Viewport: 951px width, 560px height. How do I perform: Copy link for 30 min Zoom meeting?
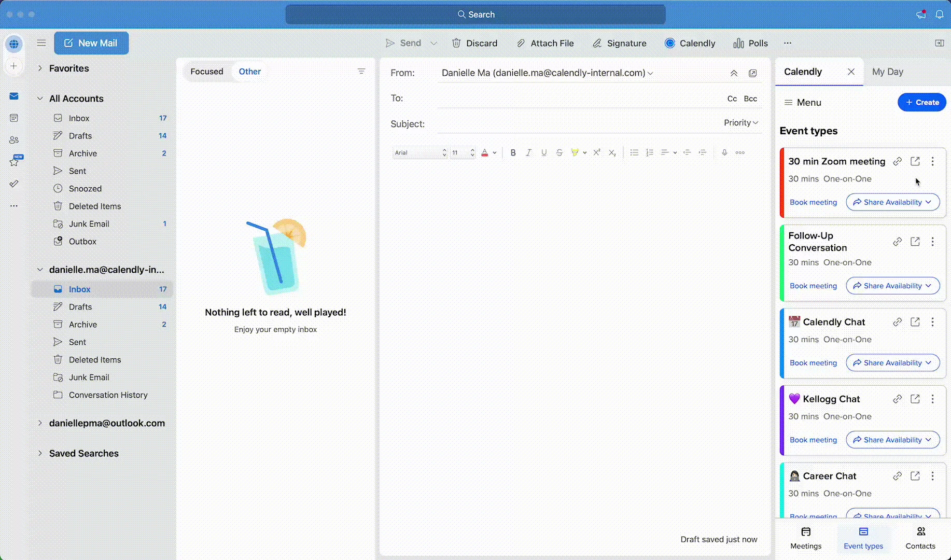coord(897,161)
